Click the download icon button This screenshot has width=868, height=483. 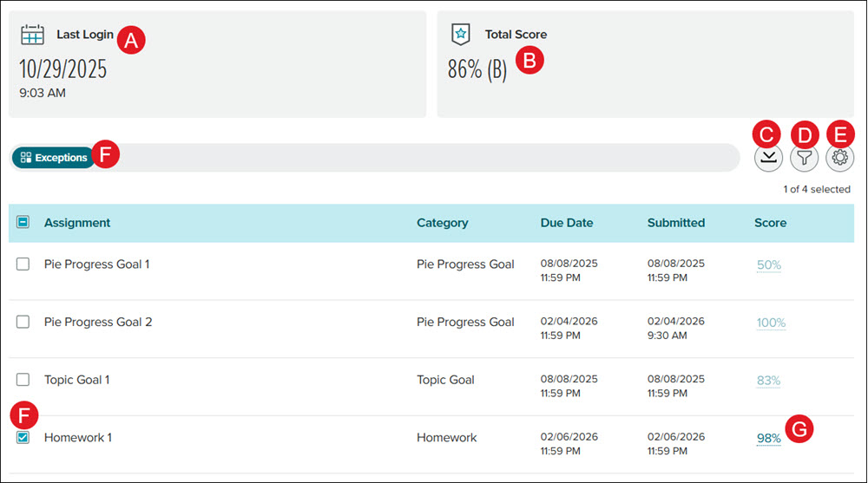[x=768, y=158]
